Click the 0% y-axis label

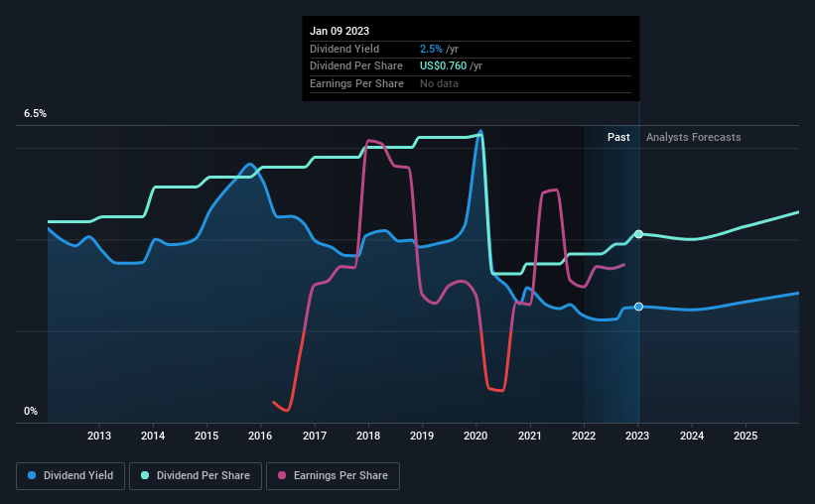[x=31, y=411]
